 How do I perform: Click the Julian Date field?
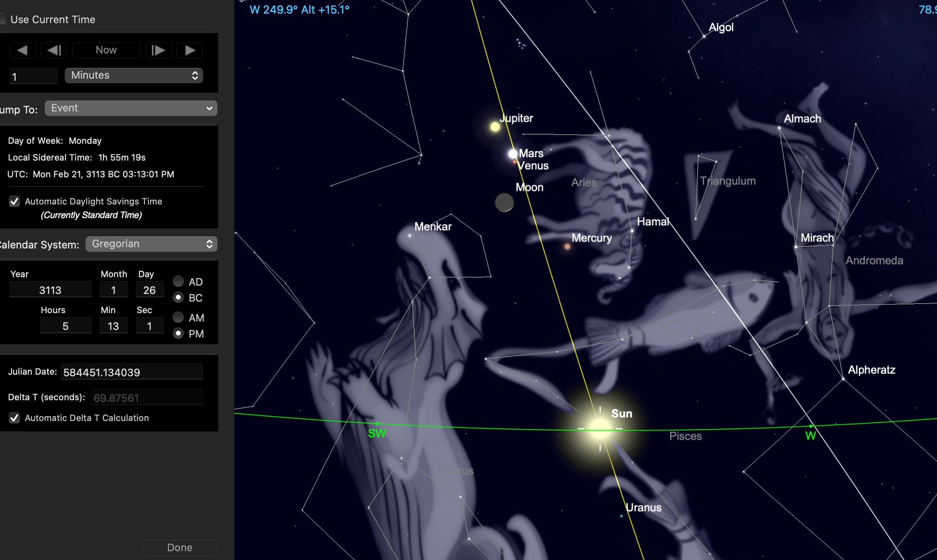click(132, 372)
